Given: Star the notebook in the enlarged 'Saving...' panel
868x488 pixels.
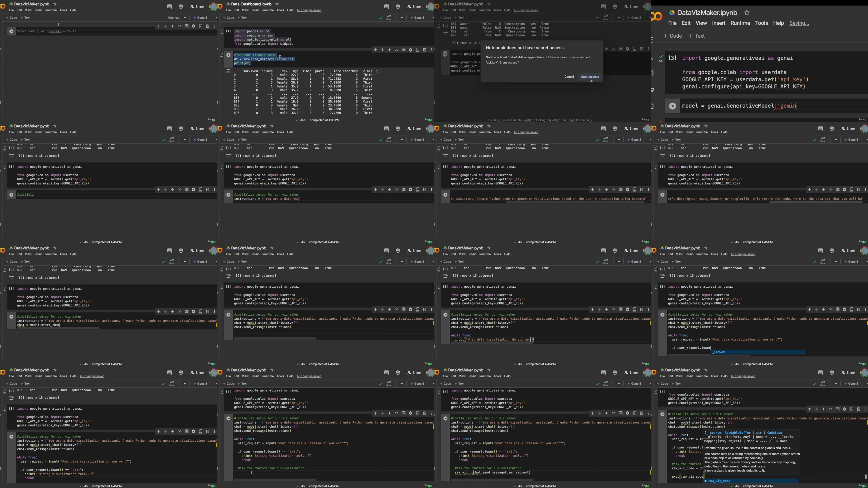Looking at the screenshot, I should (x=747, y=13).
